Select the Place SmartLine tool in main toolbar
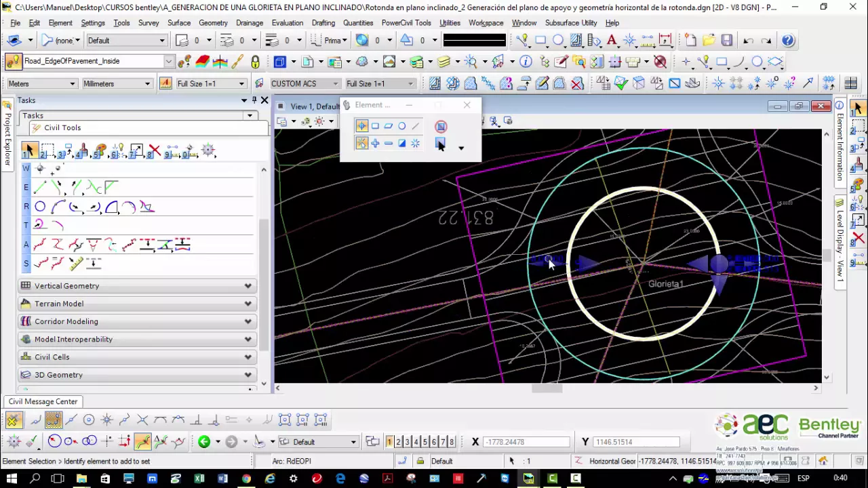This screenshot has height=488, width=868. click(x=522, y=41)
